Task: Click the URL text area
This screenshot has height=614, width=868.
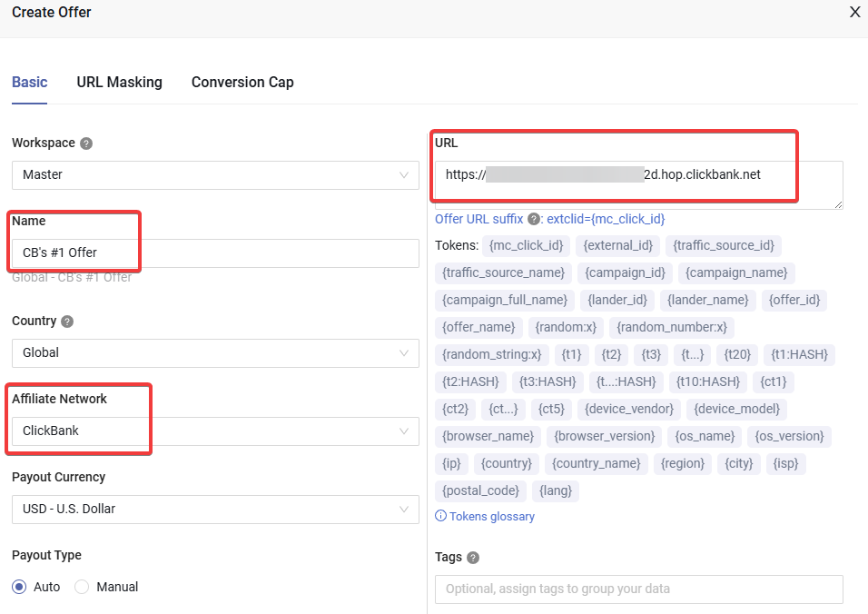Action: click(639, 185)
